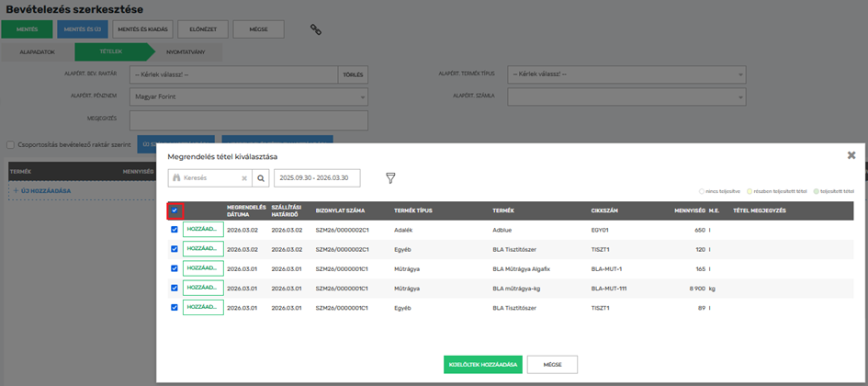Click the chain link icon
868x386 pixels.
coord(315,29)
